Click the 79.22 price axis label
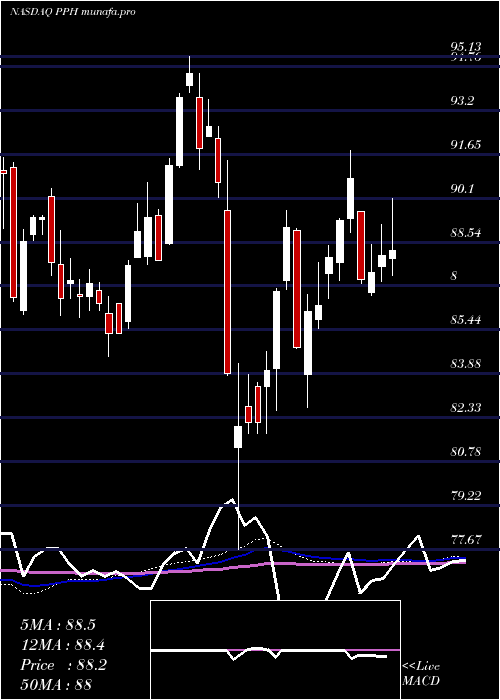The width and height of the screenshot is (500, 700). [466, 495]
